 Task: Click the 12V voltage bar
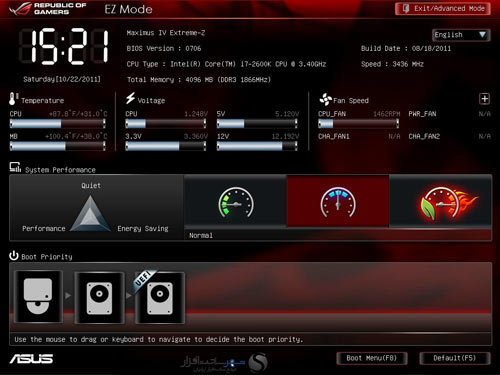pos(257,146)
